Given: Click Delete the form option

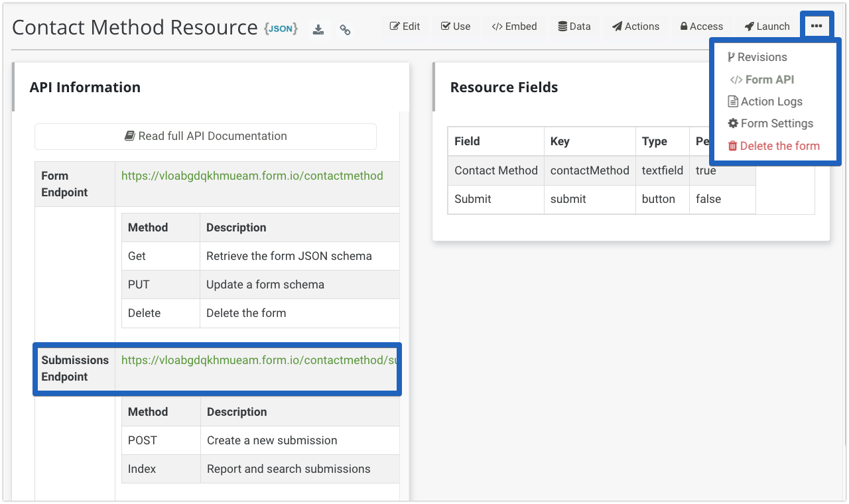Looking at the screenshot, I should 773,146.
